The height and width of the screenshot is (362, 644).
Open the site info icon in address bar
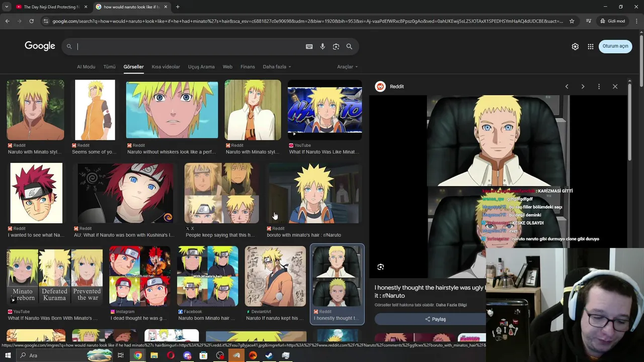click(x=46, y=21)
